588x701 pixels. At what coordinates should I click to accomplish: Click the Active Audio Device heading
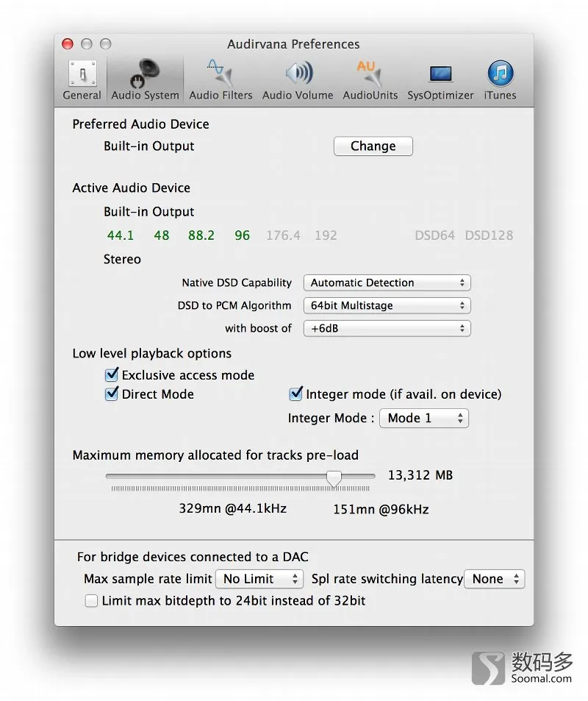coord(132,188)
